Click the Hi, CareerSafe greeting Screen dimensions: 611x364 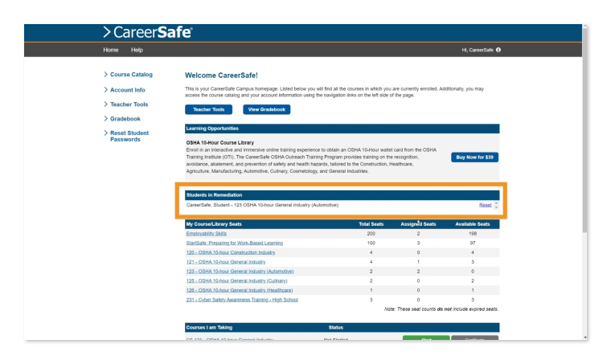[x=478, y=50]
